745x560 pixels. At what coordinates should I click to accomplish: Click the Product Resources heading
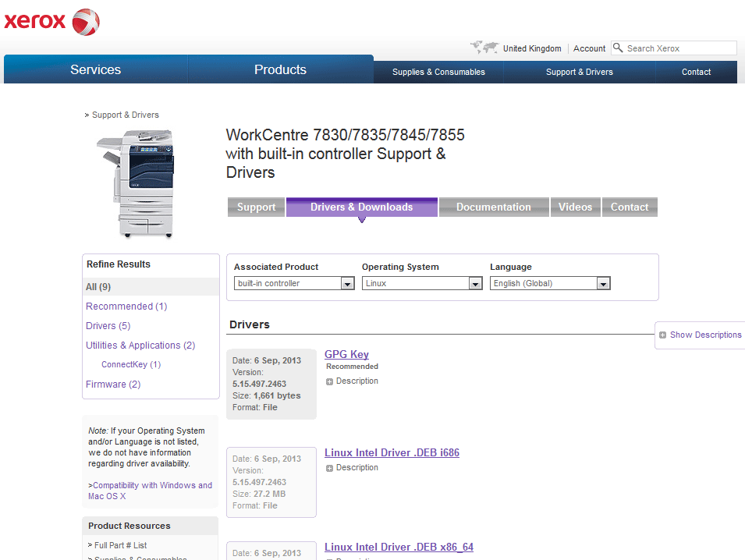[x=129, y=526]
